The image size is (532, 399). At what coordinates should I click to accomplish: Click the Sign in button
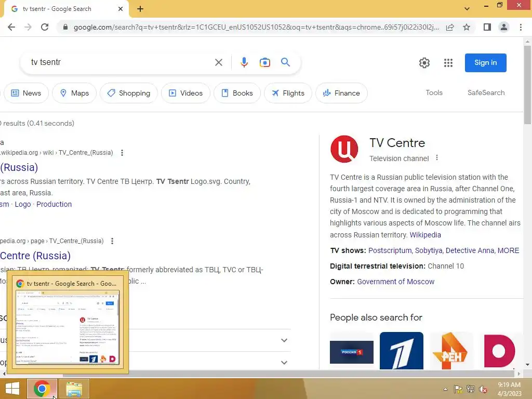pyautogui.click(x=486, y=63)
